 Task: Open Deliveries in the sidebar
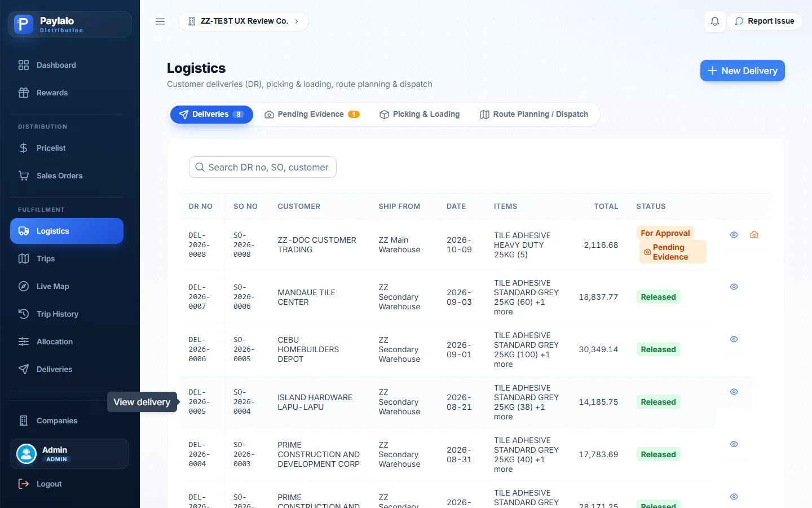click(67, 369)
